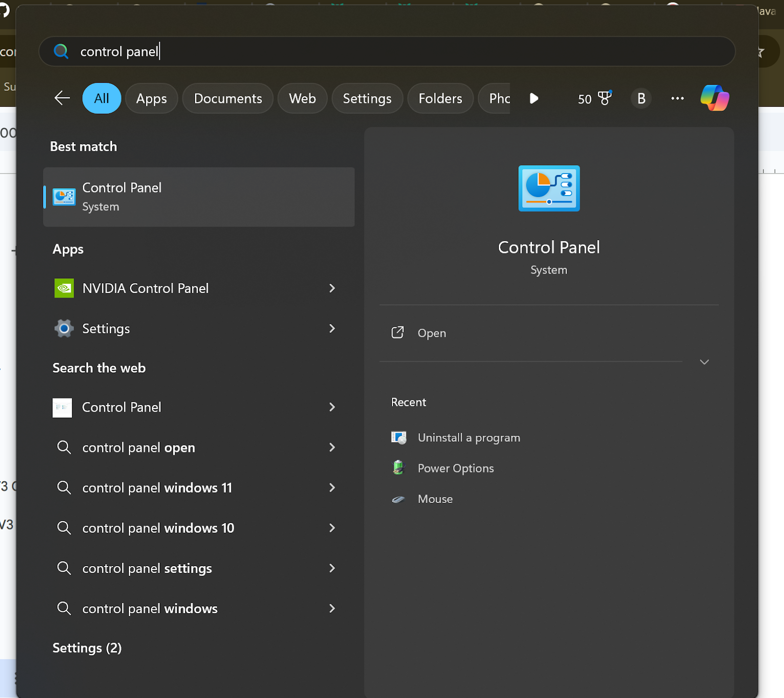Expand 'control panel windows 11' chevron

pos(332,488)
